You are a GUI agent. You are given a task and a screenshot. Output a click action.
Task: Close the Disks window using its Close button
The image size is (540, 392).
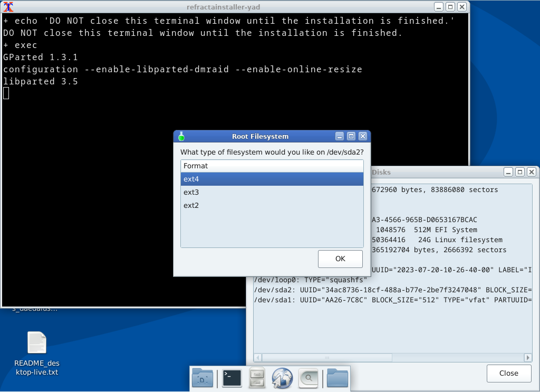click(x=508, y=373)
